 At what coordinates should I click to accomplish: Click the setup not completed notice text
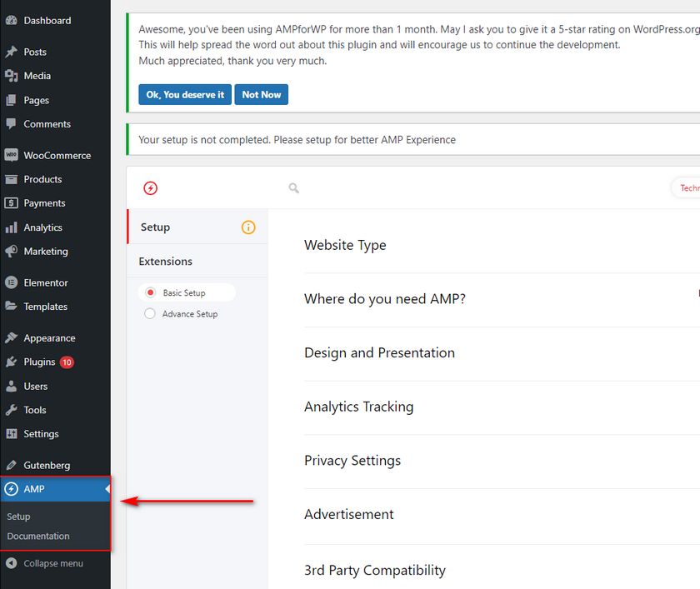[297, 140]
